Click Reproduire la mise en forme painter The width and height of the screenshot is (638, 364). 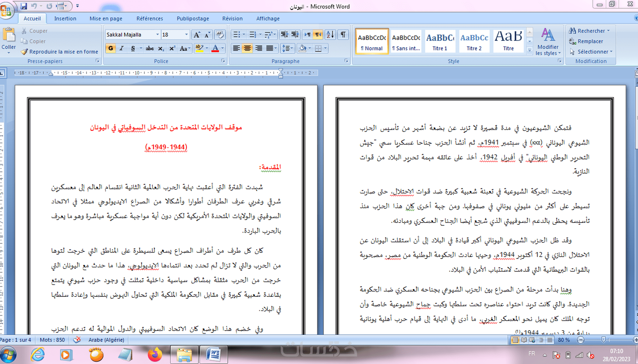click(60, 52)
